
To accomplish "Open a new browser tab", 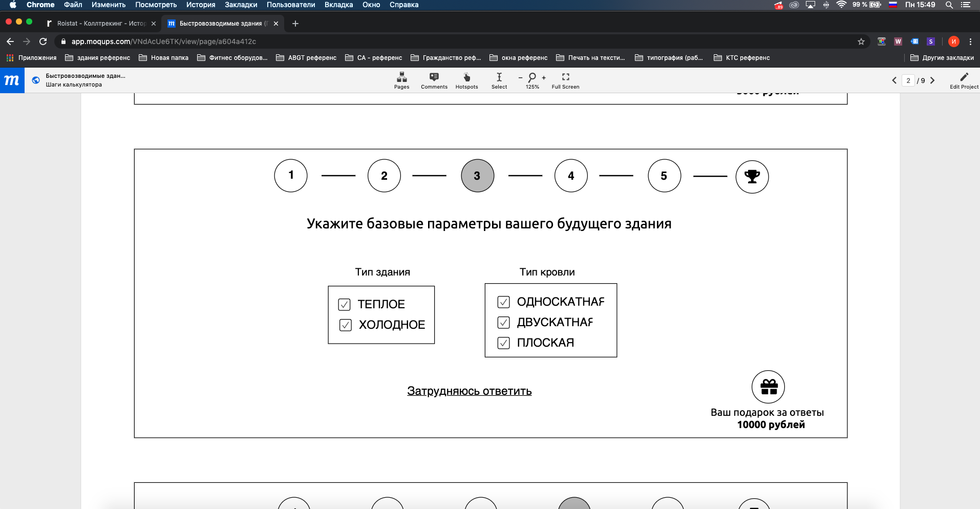I will 295,24.
